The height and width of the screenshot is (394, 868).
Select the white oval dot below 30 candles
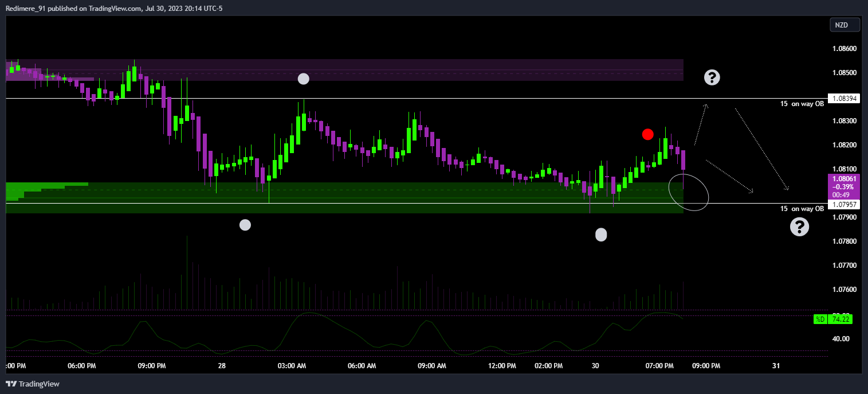601,234
